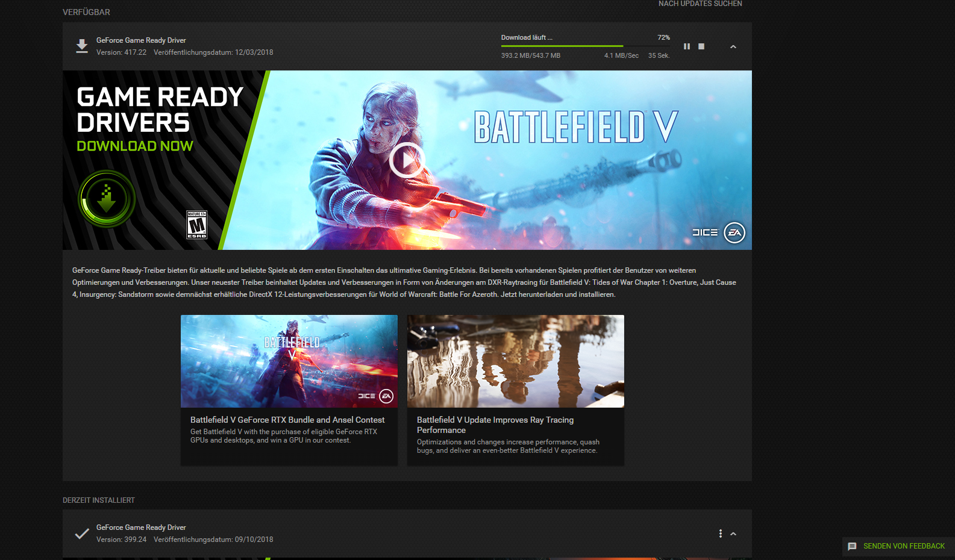
Task: Click 'Veröffentlichungsdatum: 12/03/2018' text
Action: (x=213, y=52)
